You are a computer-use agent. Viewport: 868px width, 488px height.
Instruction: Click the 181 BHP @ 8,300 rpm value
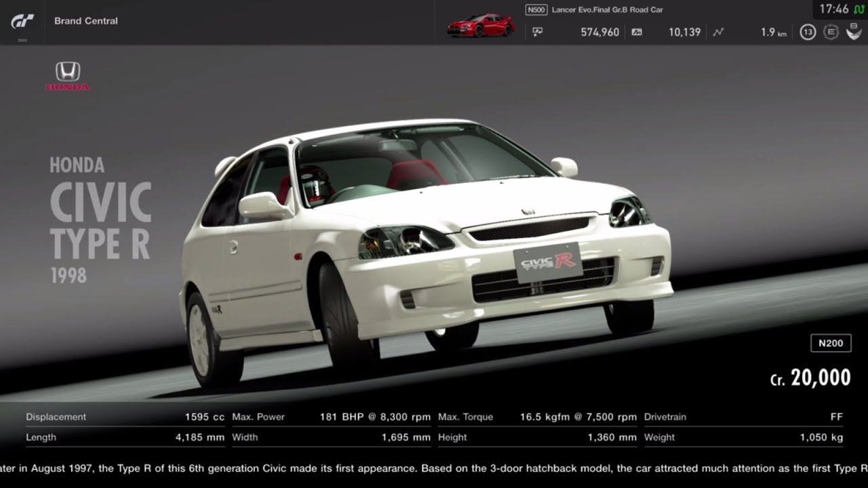[x=375, y=417]
